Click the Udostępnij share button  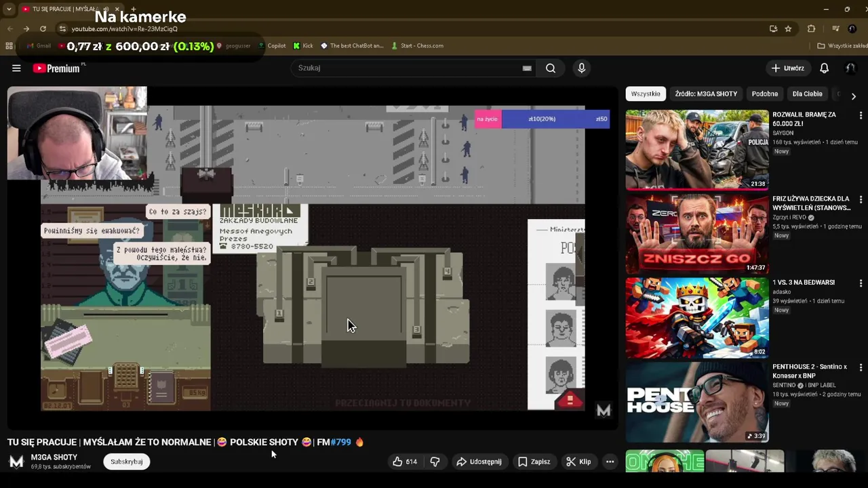[479, 462]
